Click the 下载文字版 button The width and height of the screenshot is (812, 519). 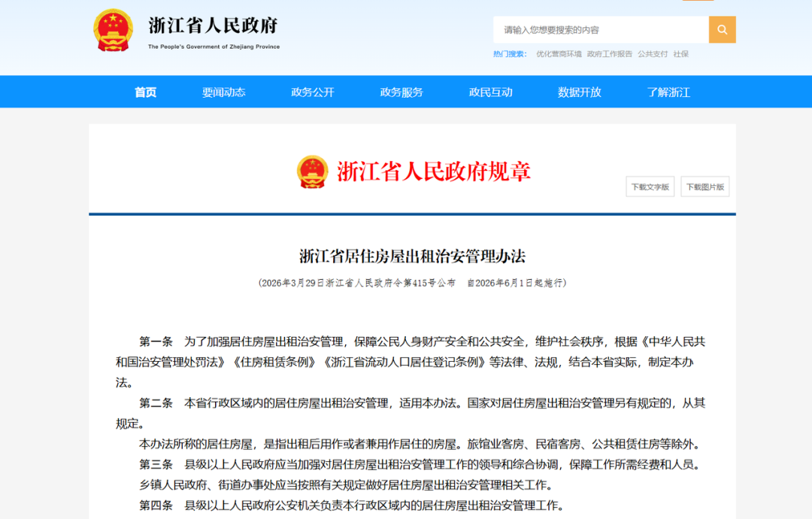650,187
